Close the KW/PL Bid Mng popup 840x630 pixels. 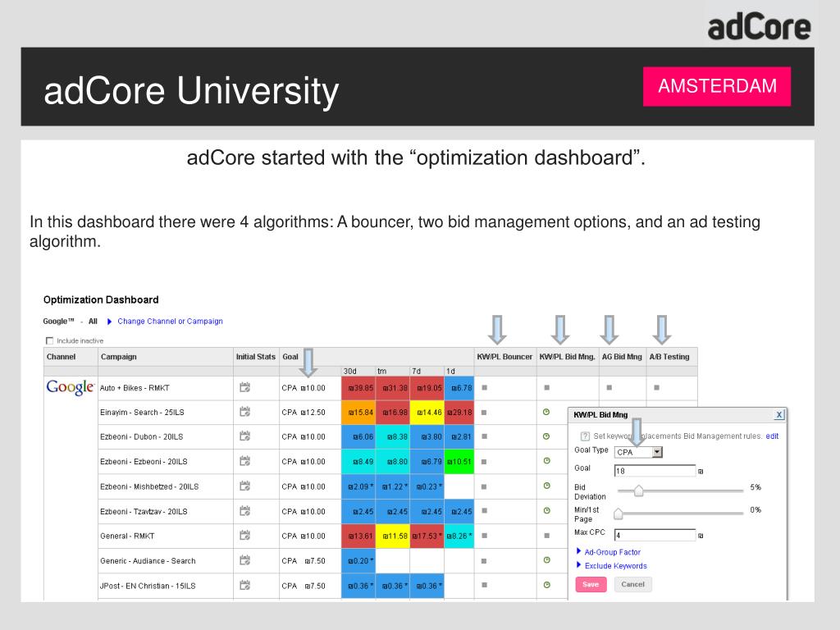[779, 414]
